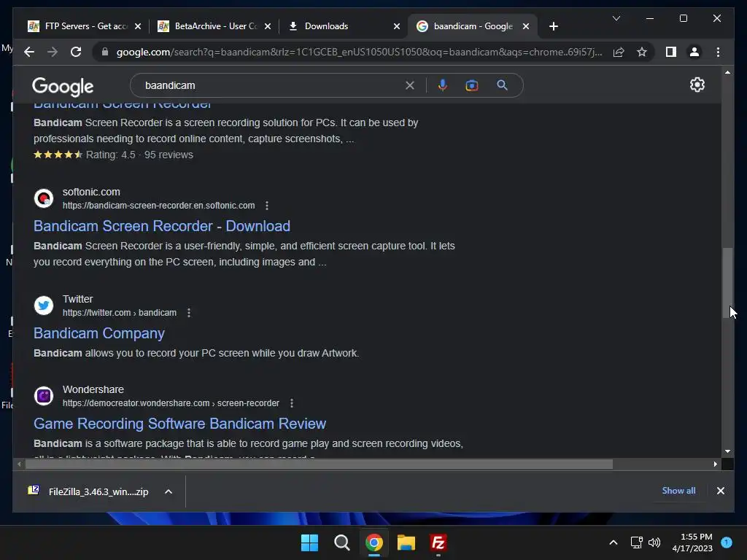Close the downloads bar
The image size is (747, 560).
coord(720,491)
